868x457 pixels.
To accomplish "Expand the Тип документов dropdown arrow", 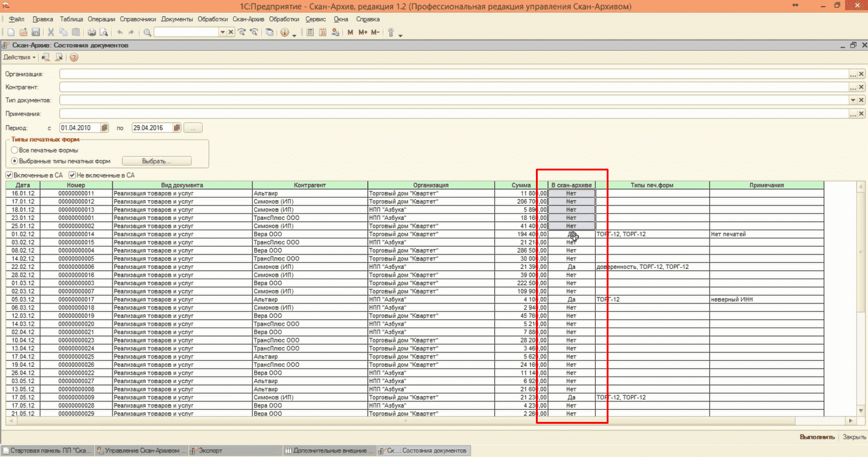I will tap(853, 100).
